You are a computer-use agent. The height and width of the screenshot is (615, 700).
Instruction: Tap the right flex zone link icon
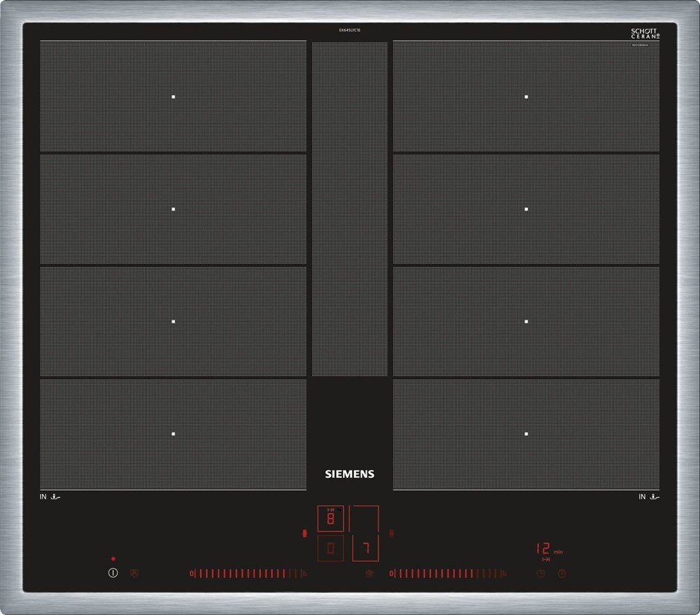tap(393, 533)
